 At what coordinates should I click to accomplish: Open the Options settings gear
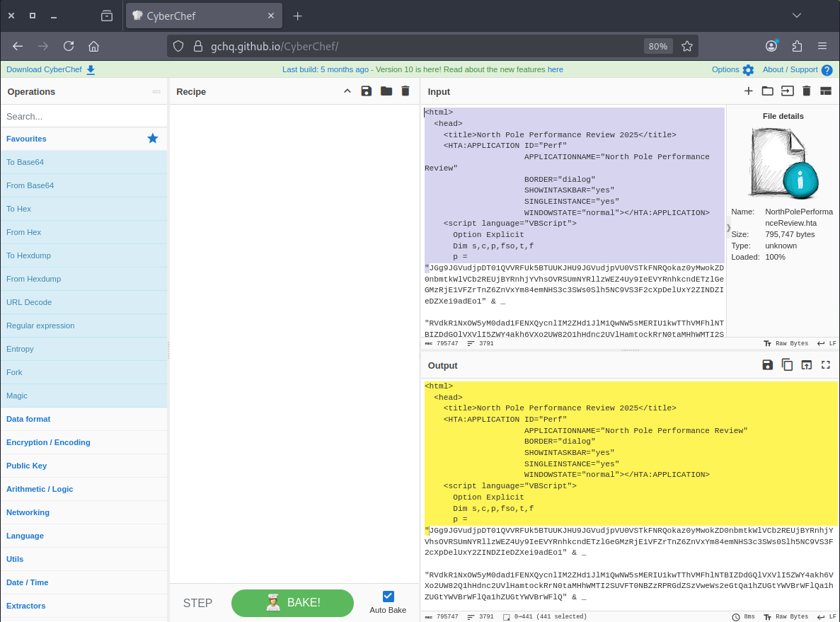(x=733, y=69)
